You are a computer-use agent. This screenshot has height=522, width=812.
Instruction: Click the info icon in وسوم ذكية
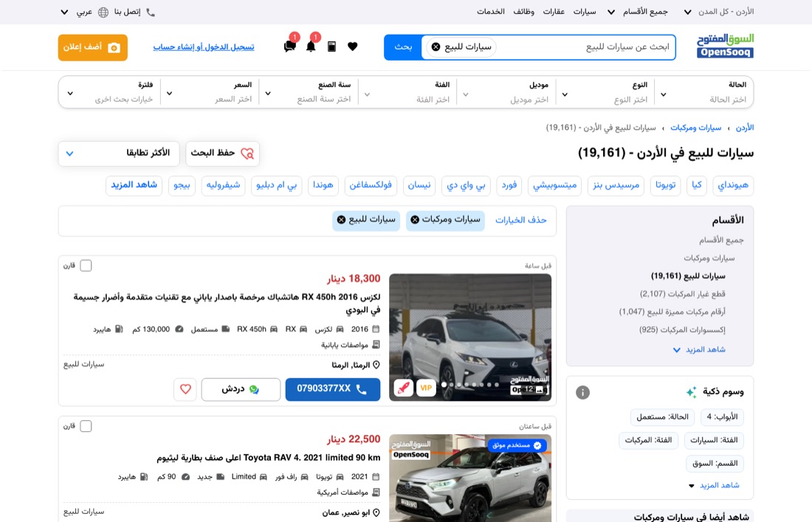(x=582, y=393)
